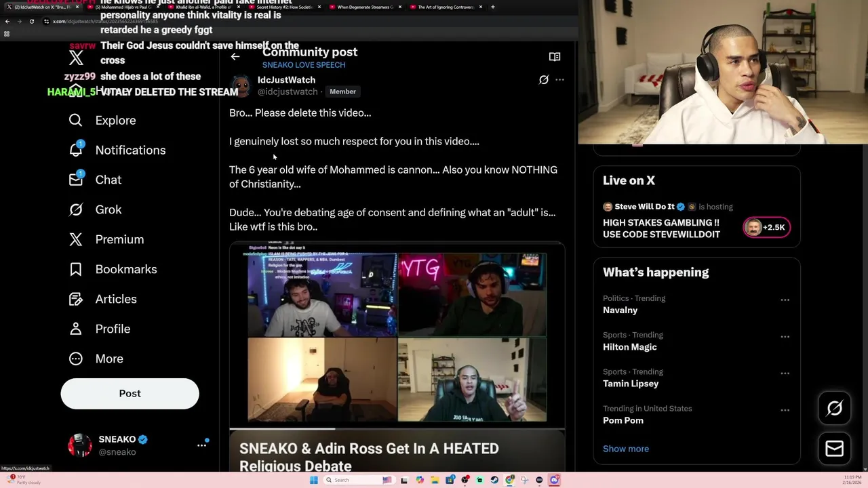Viewport: 868px width, 488px height.
Task: Open Explore from the sidebar
Action: coord(102,120)
